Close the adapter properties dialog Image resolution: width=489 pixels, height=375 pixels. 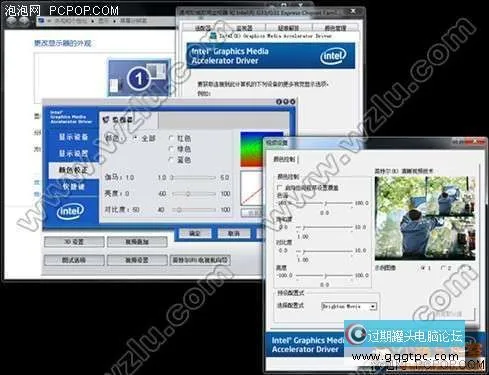tap(354, 12)
